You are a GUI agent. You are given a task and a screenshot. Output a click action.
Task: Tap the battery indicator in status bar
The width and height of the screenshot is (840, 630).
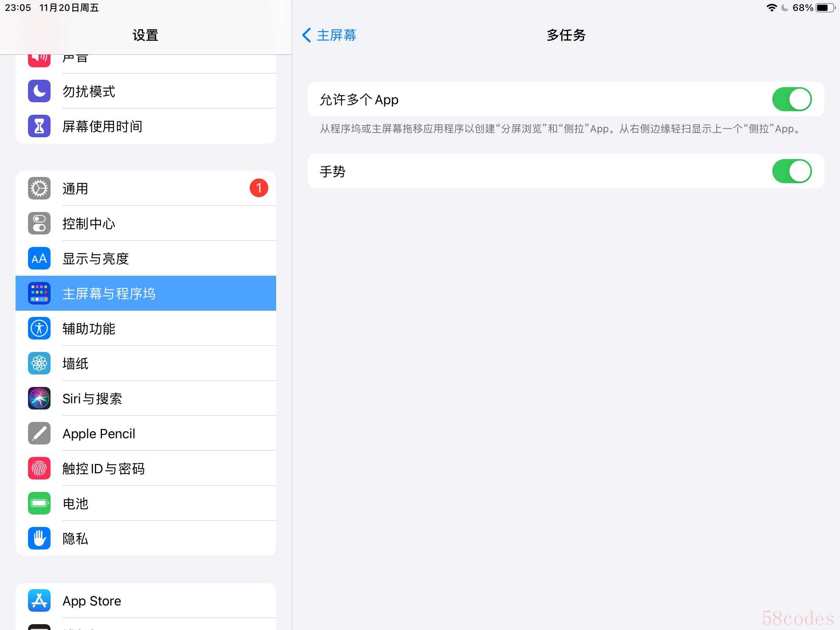[825, 8]
